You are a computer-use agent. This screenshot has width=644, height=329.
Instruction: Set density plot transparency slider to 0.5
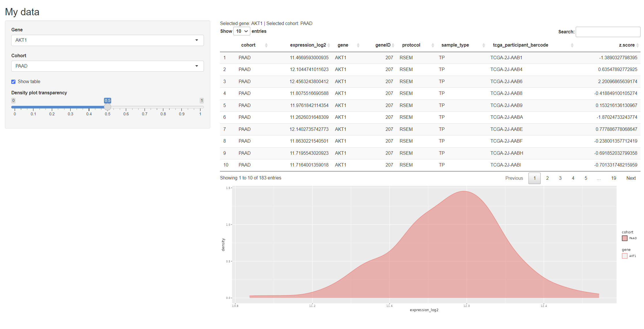(x=108, y=107)
